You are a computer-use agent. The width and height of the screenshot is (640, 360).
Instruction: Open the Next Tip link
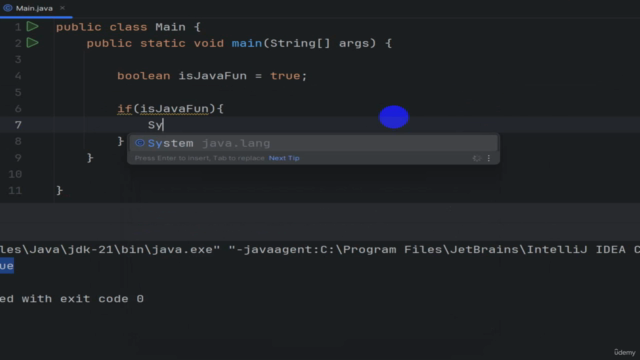tap(284, 158)
